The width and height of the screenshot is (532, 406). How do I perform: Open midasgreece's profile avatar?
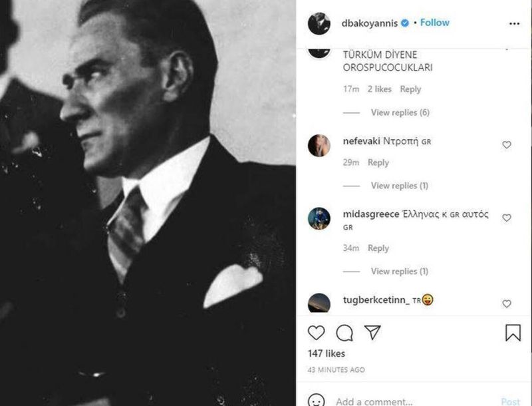tap(319, 218)
